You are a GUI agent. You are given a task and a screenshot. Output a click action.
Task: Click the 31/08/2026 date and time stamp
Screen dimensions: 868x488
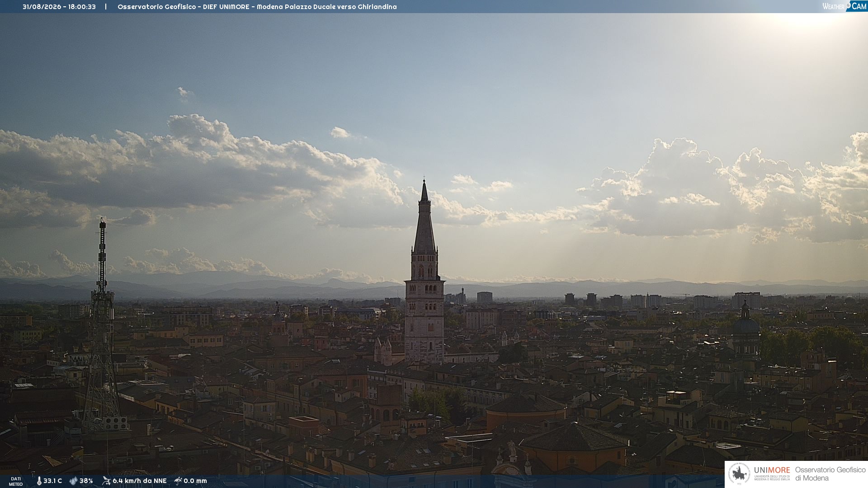[59, 7]
